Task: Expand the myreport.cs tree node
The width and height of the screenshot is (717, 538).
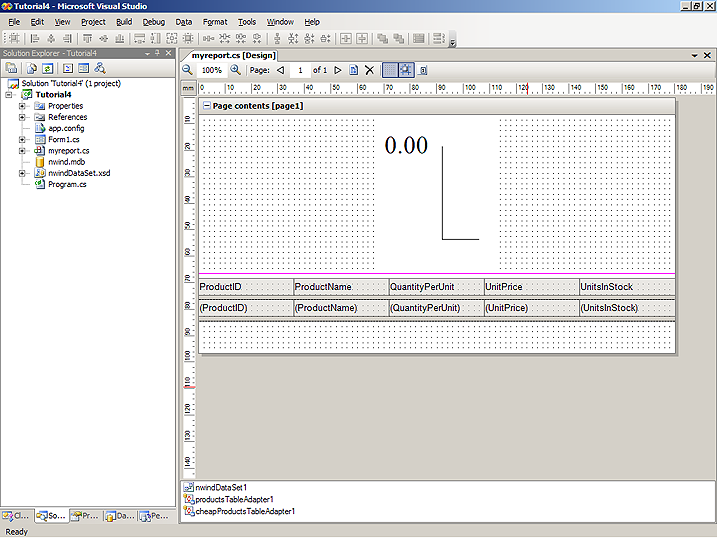Action: [x=21, y=151]
